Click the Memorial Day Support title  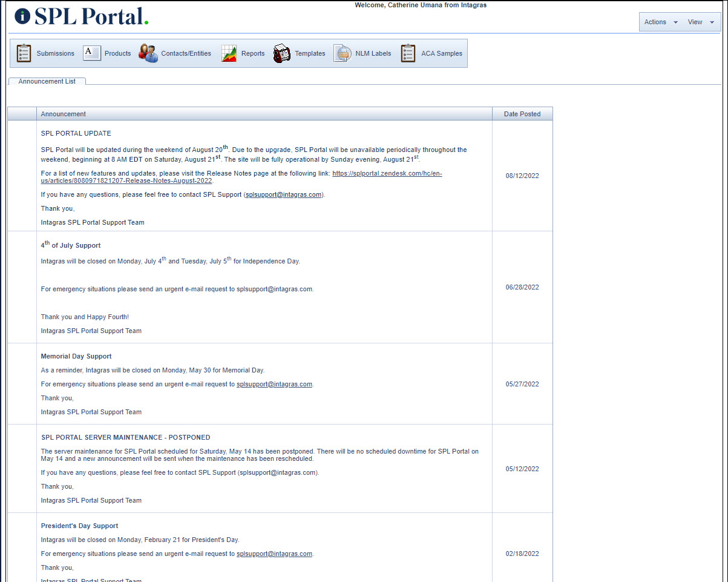coord(76,356)
